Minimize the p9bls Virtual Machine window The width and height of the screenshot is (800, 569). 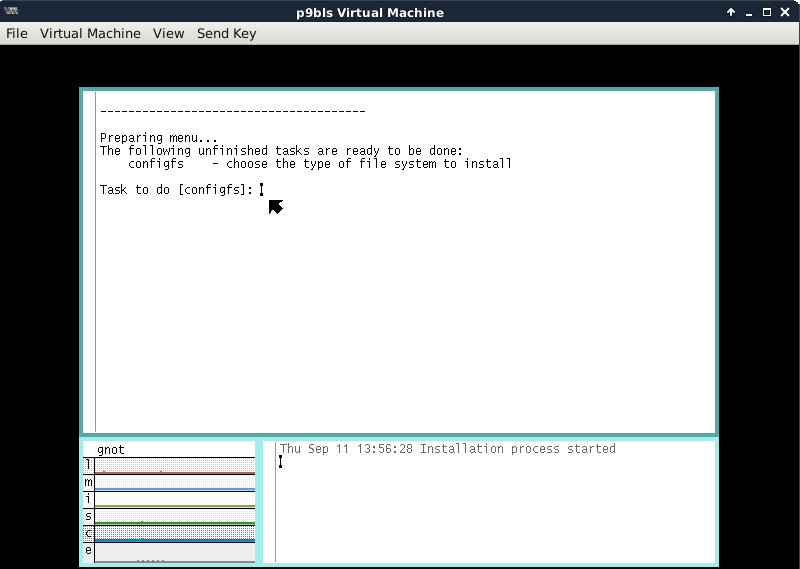[x=749, y=12]
